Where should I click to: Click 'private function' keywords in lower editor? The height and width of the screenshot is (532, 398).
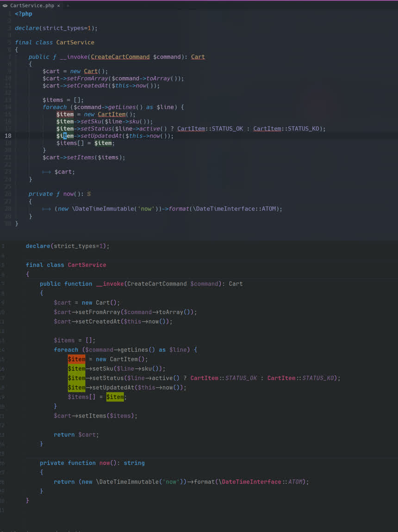pyautogui.click(x=68, y=463)
